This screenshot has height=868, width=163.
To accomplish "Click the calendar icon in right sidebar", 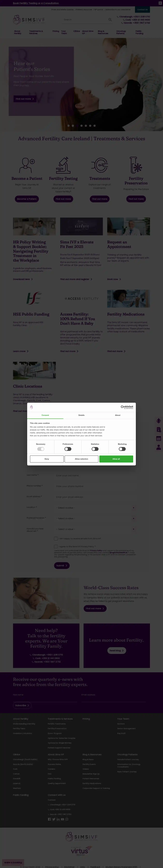I will 159,438.
